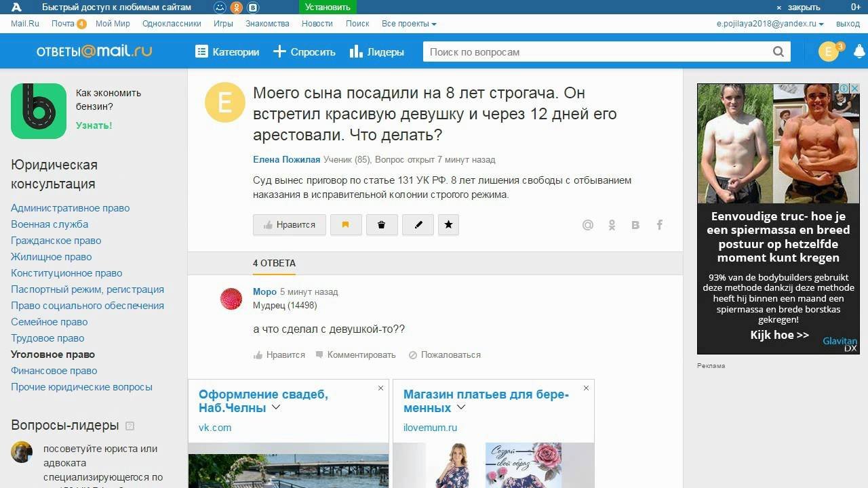Open the user avatar with badge 3
Image resolution: width=868 pixels, height=488 pixels.
click(x=829, y=52)
